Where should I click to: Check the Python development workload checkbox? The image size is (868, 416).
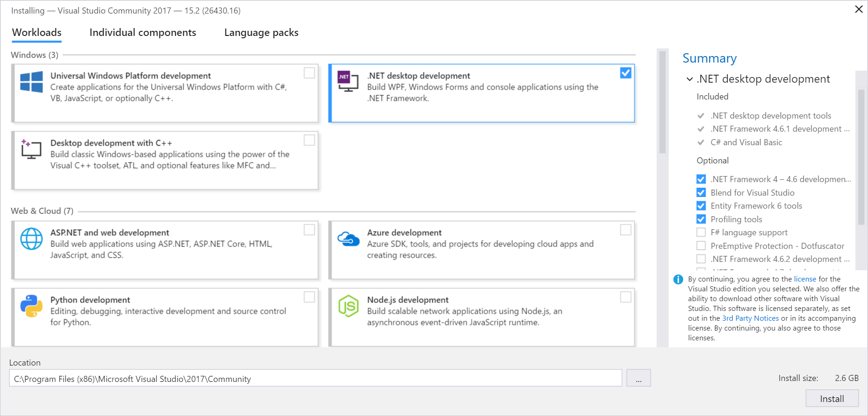click(309, 297)
